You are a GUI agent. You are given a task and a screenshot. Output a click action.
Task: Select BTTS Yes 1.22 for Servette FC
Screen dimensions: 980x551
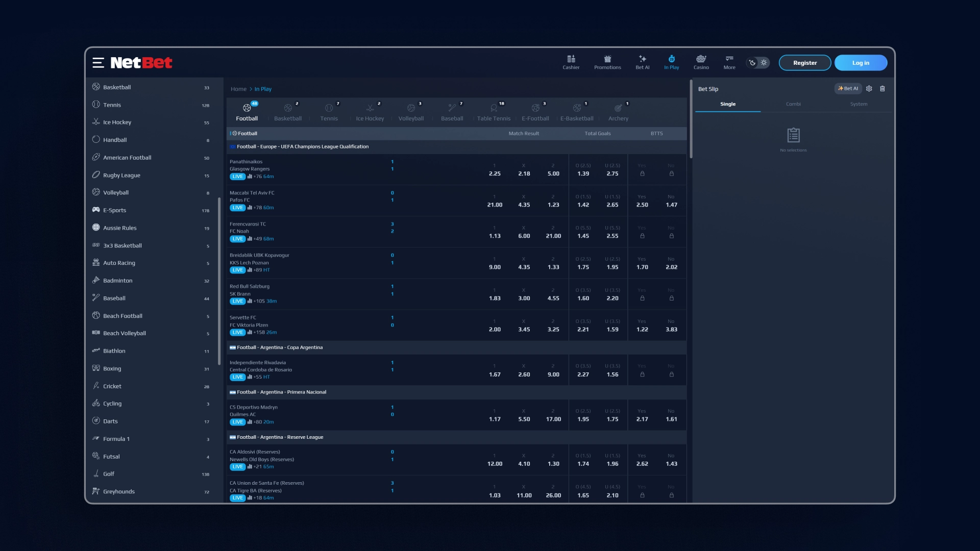coord(642,325)
